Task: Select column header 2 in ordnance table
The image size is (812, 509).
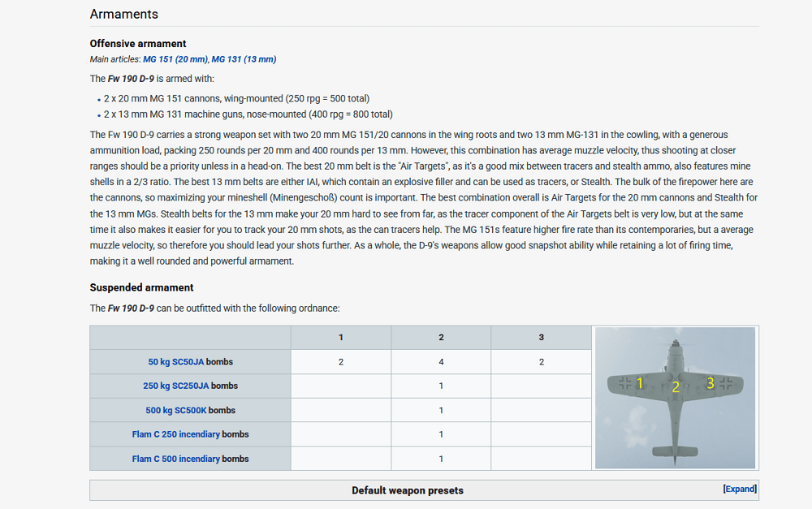Action: click(x=441, y=337)
